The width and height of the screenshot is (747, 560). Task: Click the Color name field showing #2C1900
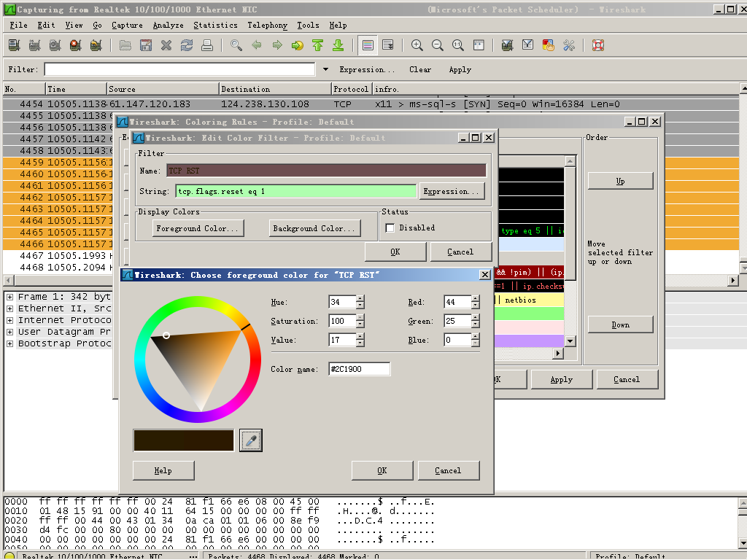pos(359,369)
